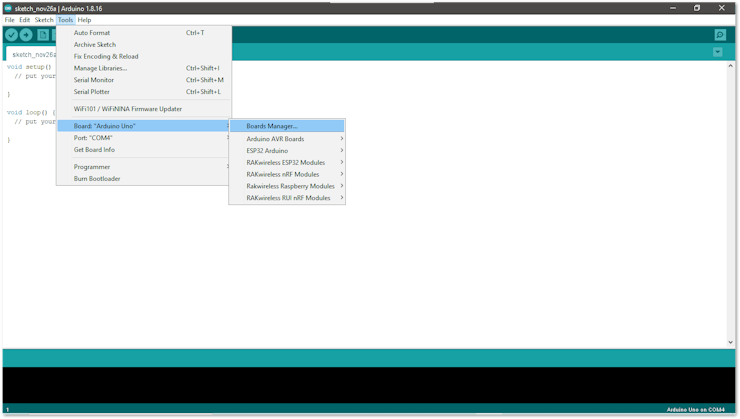This screenshot has height=419, width=740.
Task: Open Serial Plotter from menu
Action: pos(144,92)
